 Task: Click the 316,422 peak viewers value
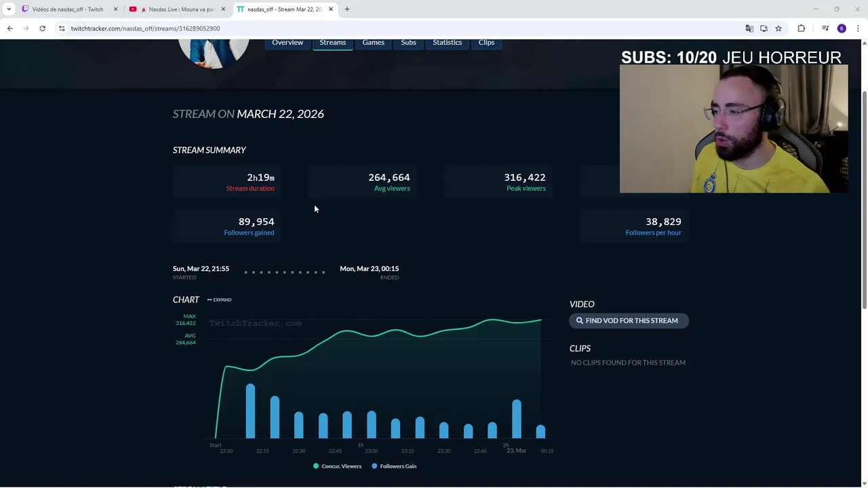tap(525, 178)
